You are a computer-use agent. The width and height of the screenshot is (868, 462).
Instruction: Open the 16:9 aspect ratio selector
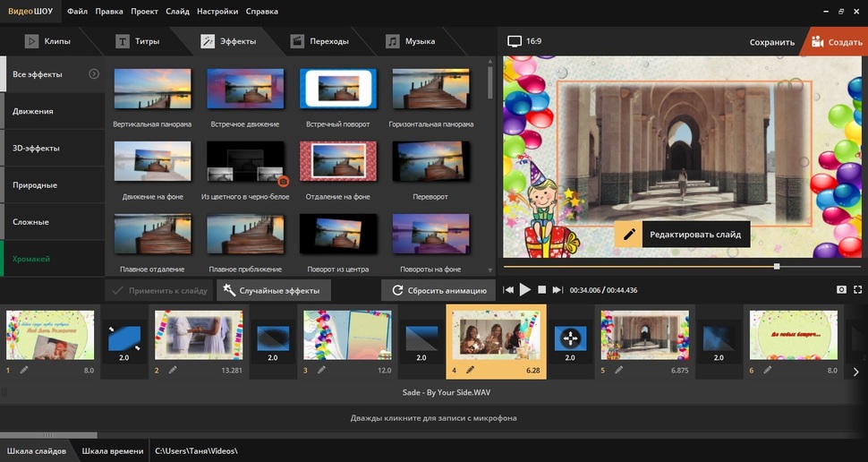pos(524,41)
